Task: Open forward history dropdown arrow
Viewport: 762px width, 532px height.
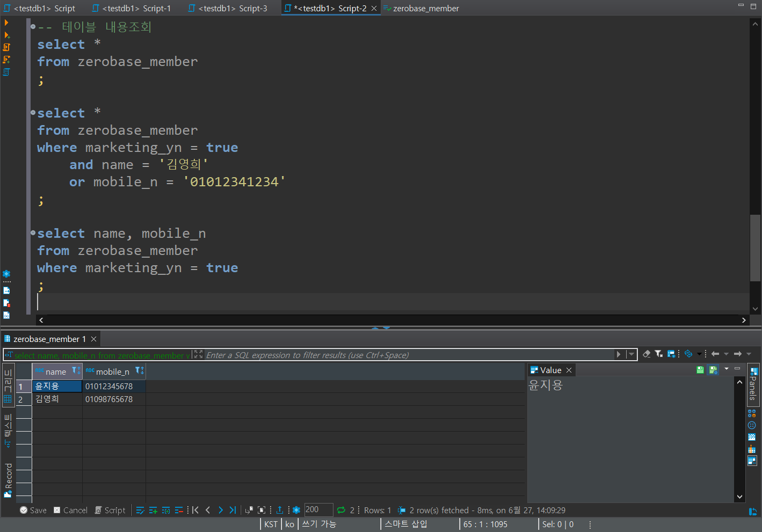Action: pyautogui.click(x=749, y=354)
